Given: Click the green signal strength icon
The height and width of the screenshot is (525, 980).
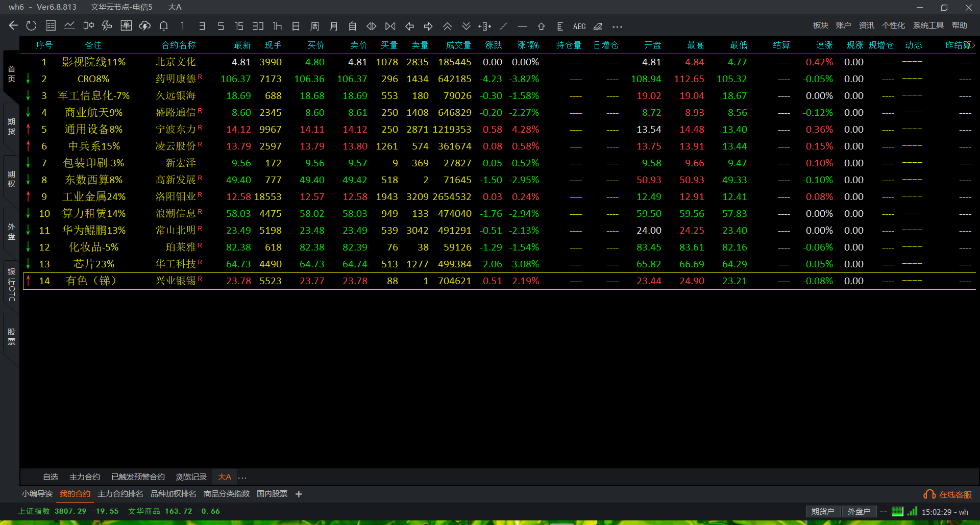Looking at the screenshot, I should [913, 511].
